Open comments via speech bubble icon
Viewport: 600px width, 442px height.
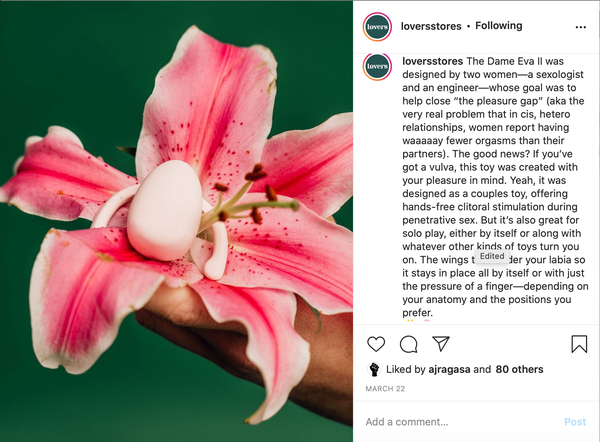pos(408,344)
